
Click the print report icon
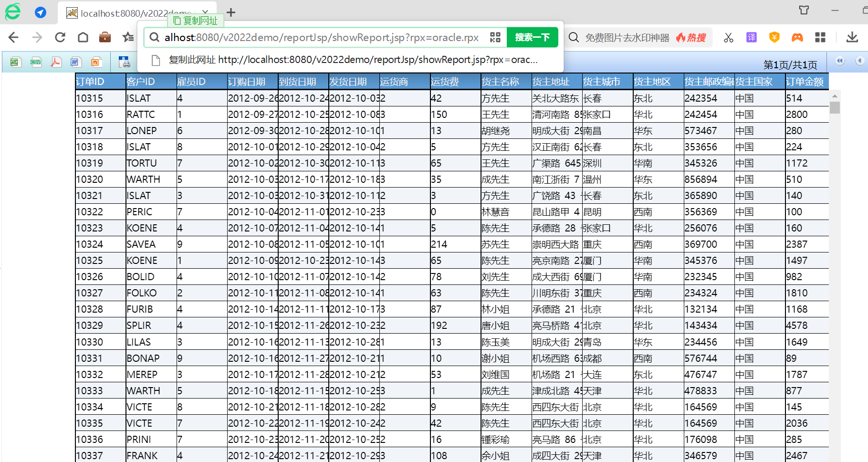tap(124, 62)
